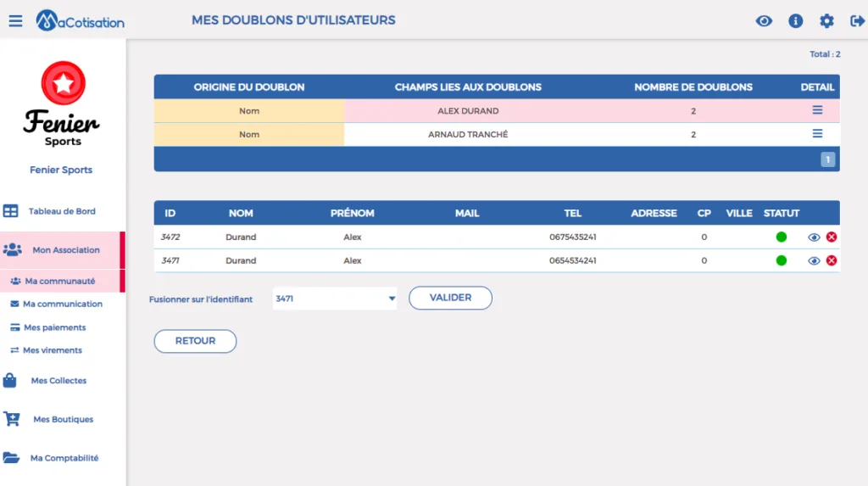The height and width of the screenshot is (486, 868).
Task: Delete user 3471 with red X
Action: 832,260
